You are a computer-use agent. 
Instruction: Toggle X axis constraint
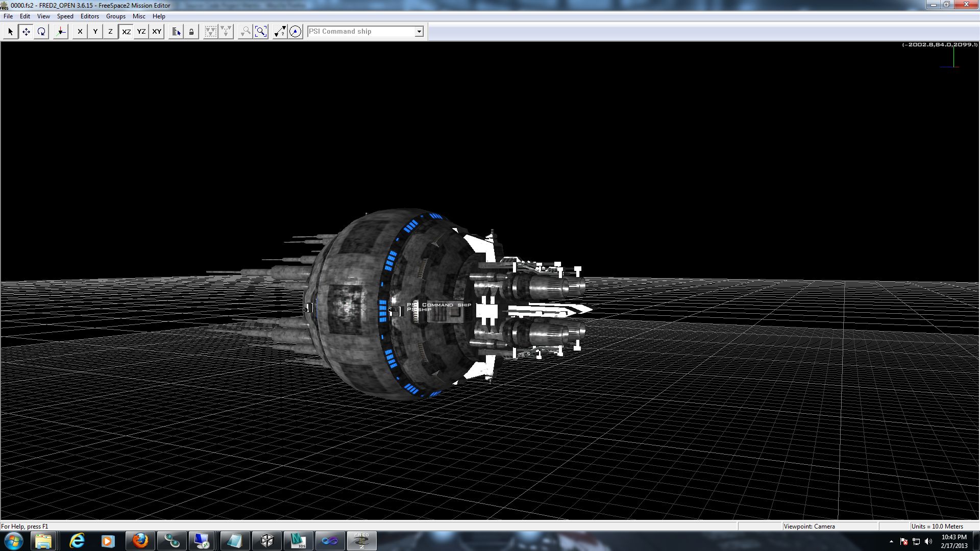coord(80,32)
